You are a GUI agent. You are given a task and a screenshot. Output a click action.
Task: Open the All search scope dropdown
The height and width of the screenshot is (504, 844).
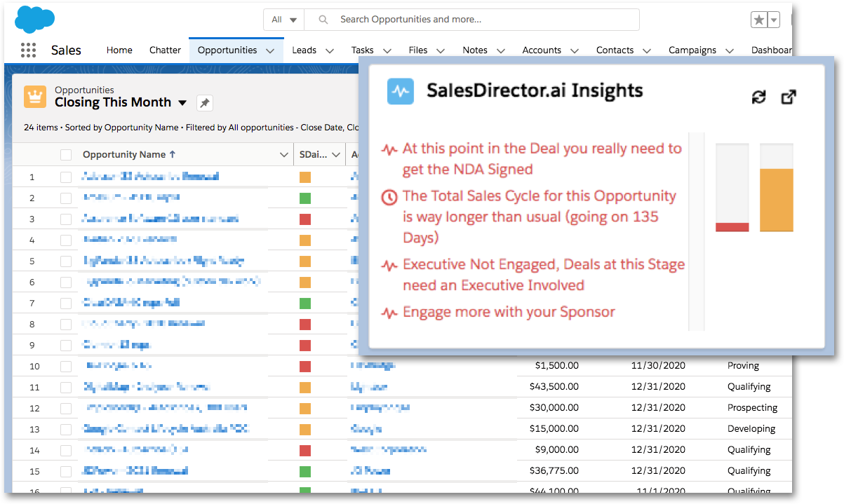[283, 20]
